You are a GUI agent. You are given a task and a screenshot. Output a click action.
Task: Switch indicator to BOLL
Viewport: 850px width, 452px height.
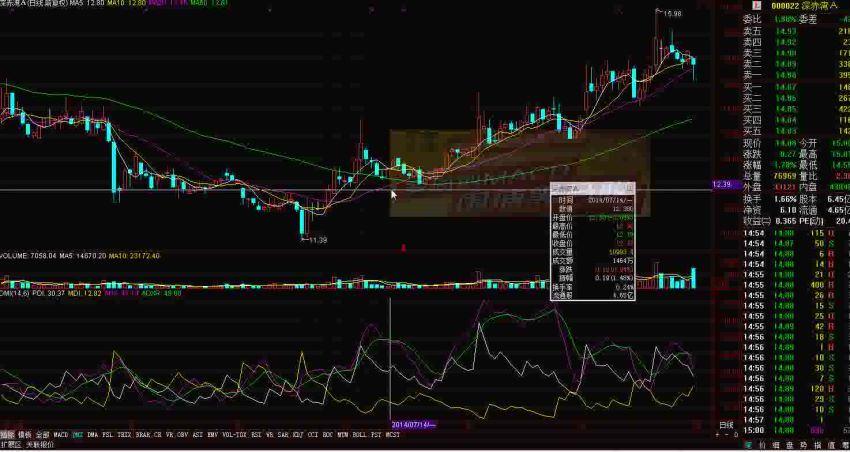[359, 435]
